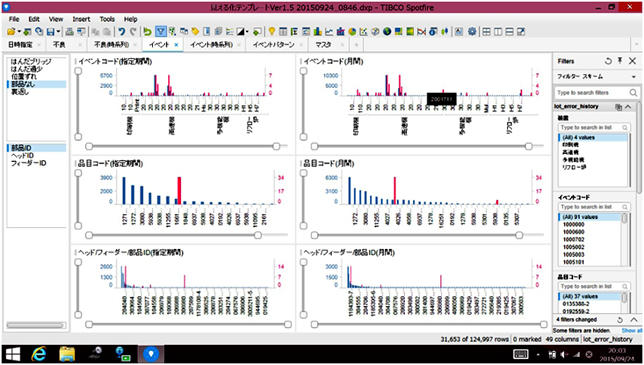
Task: Select 部品なし in the list
Action: (x=37, y=84)
